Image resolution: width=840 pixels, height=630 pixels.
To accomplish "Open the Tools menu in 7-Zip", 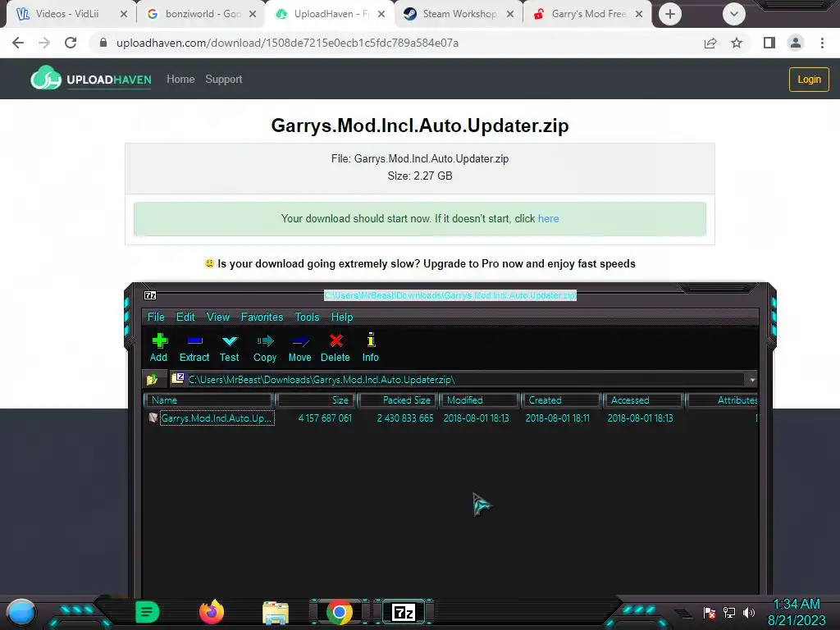I will 307,317.
